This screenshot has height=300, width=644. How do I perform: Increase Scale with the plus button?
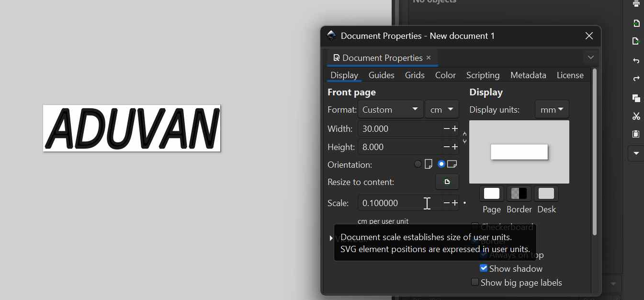coord(455,203)
